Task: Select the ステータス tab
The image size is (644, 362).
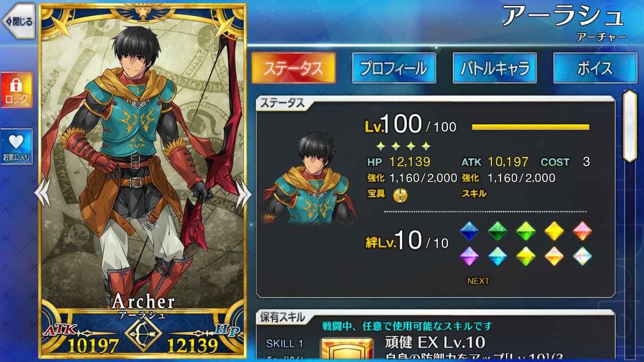Action: tap(294, 68)
